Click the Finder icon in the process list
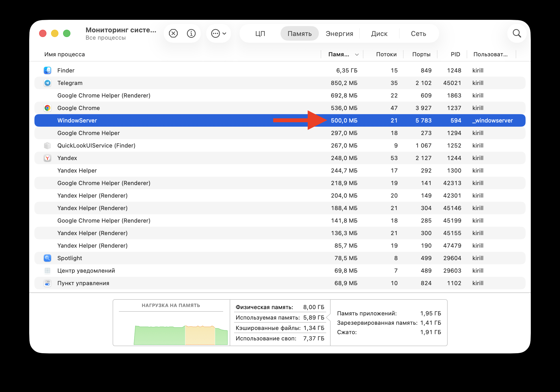560x392 pixels. point(47,70)
